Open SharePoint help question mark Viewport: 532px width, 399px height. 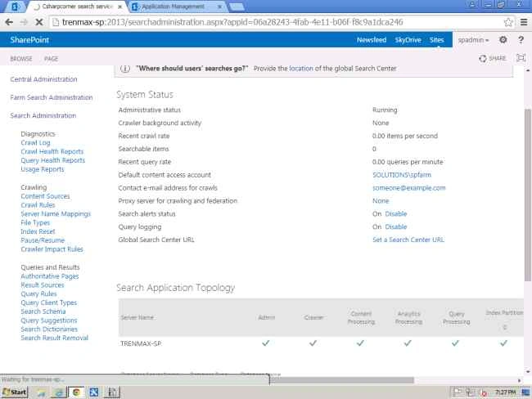(521, 40)
